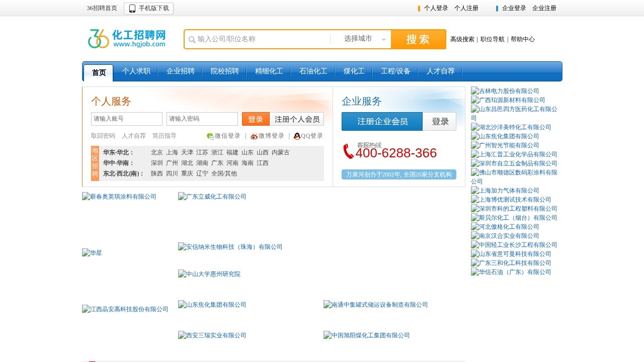Click the mobile phone icon for 手机版下载
644x362 pixels.
point(132,9)
